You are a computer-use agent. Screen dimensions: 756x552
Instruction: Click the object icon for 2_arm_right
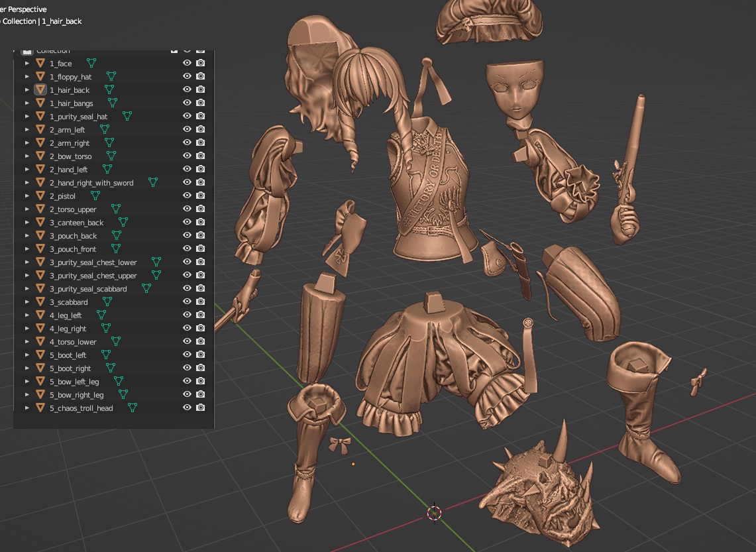[40, 142]
